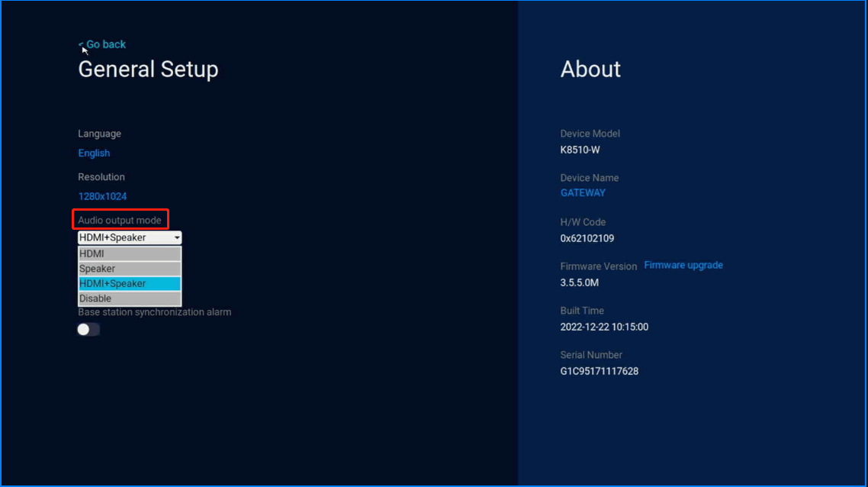The image size is (868, 487).
Task: Click the Resolution label
Action: coord(101,177)
